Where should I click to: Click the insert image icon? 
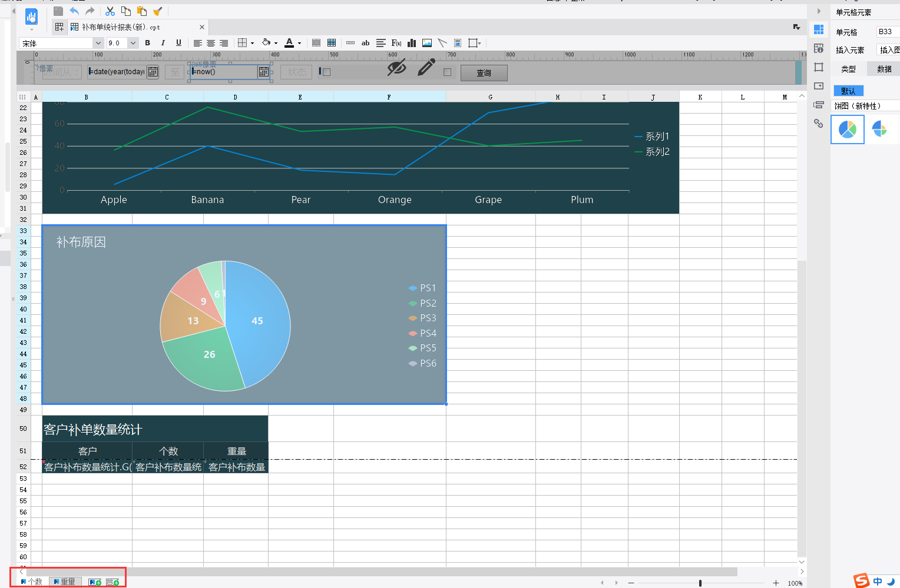427,43
